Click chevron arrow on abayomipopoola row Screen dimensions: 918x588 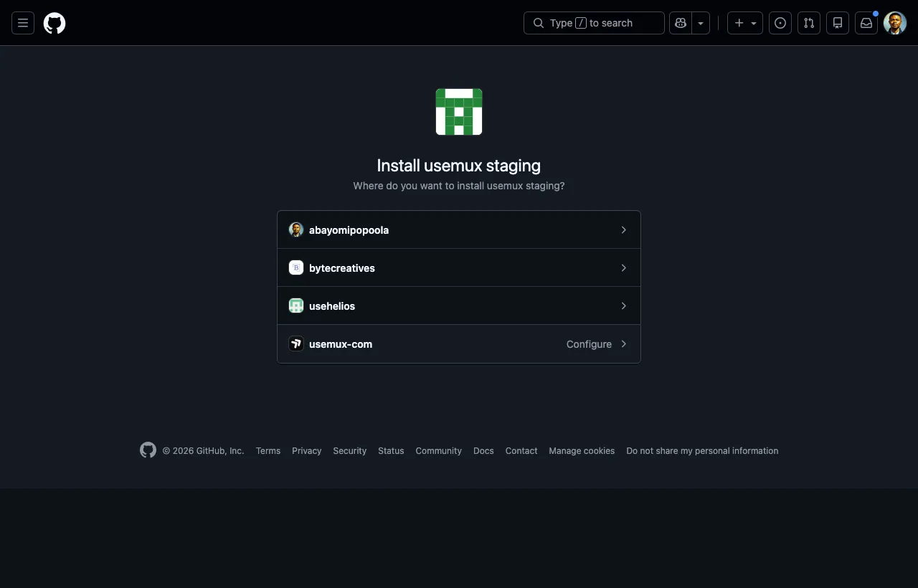(624, 230)
